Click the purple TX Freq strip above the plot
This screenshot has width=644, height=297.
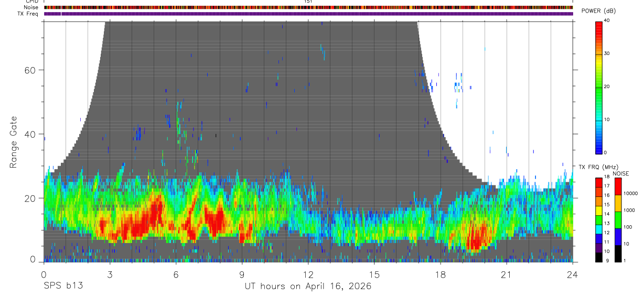click(x=308, y=14)
